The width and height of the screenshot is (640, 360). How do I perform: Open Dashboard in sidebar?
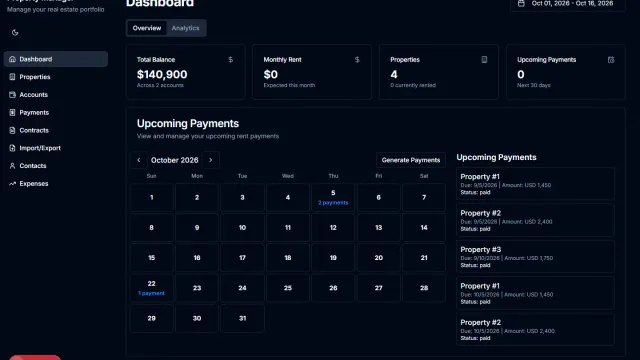coord(56,59)
